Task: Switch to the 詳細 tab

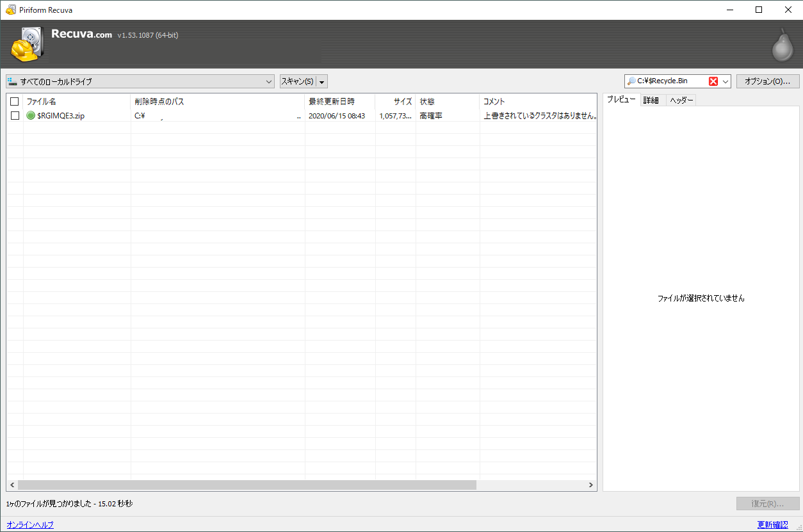Action: (651, 101)
